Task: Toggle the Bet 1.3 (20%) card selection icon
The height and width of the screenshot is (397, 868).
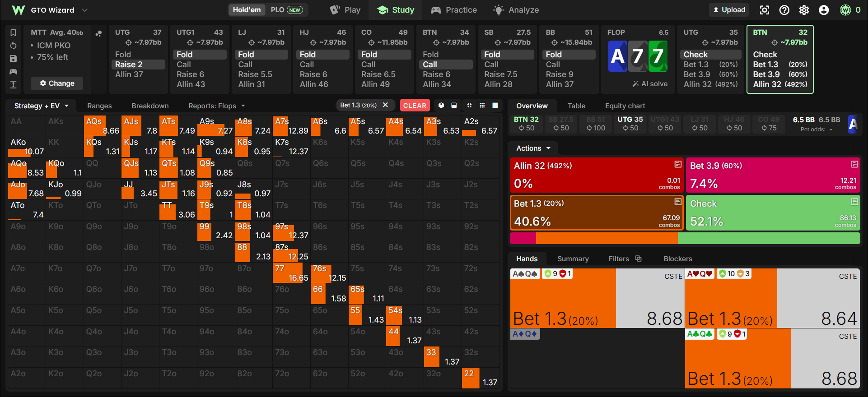Action: pyautogui.click(x=678, y=202)
